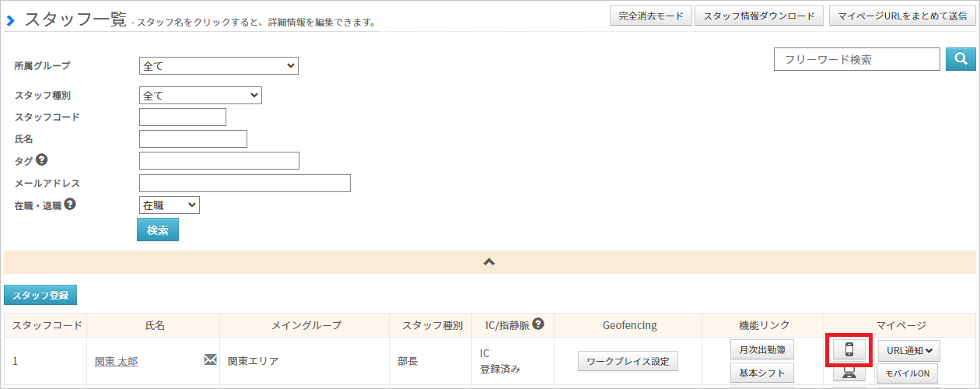This screenshot has height=389, width=980.
Task: Open the 在職・退職 status dropdown
Action: (169, 205)
